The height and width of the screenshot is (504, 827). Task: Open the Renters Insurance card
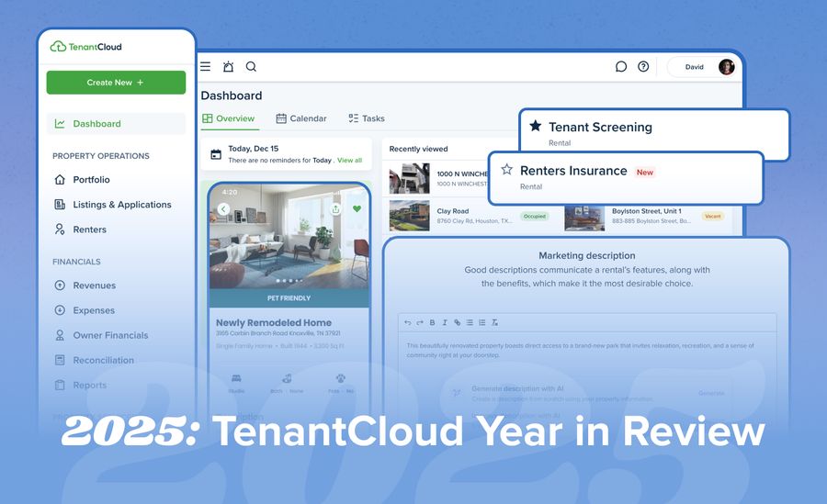626,178
